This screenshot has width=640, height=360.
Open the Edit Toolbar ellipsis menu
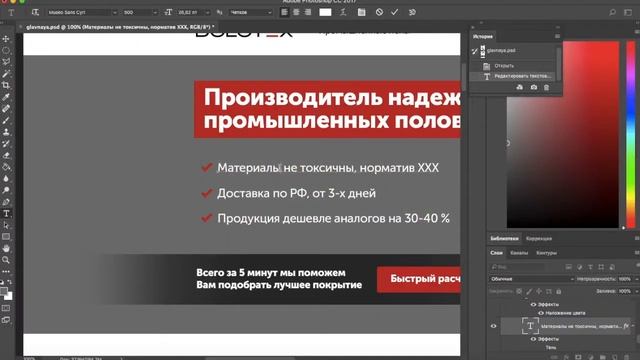click(x=6, y=271)
